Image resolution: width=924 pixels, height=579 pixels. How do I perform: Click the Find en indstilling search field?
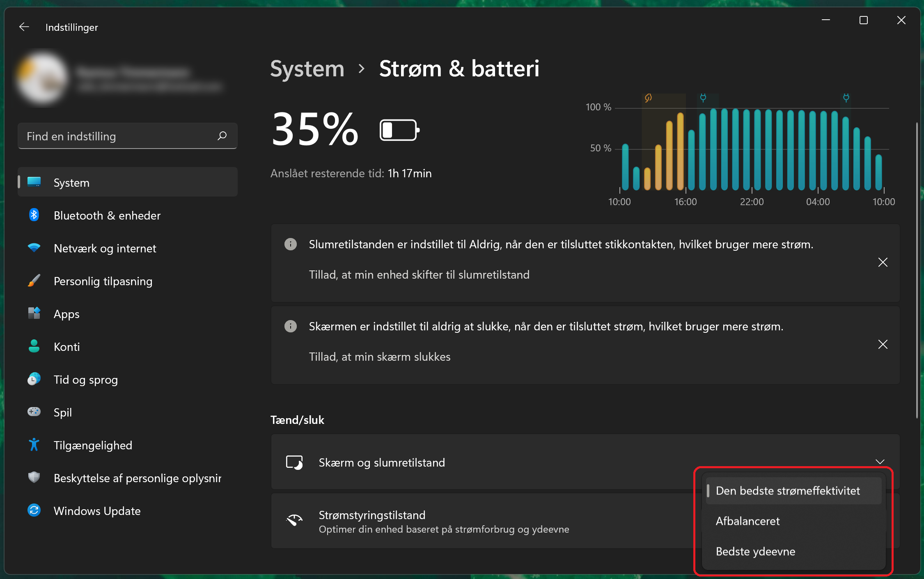[128, 136]
